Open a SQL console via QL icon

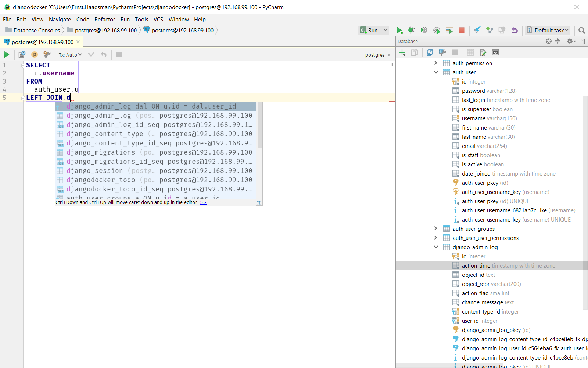tap(495, 52)
